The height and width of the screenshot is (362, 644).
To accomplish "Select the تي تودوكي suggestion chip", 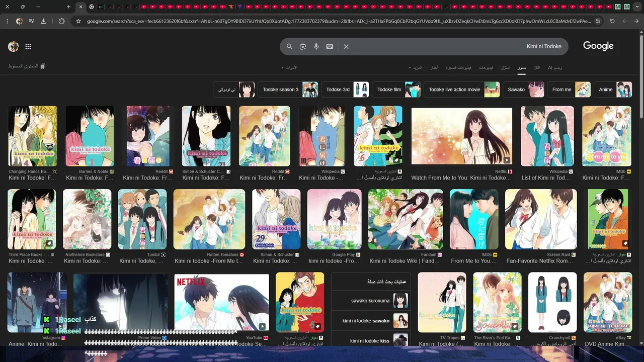I will point(234,89).
